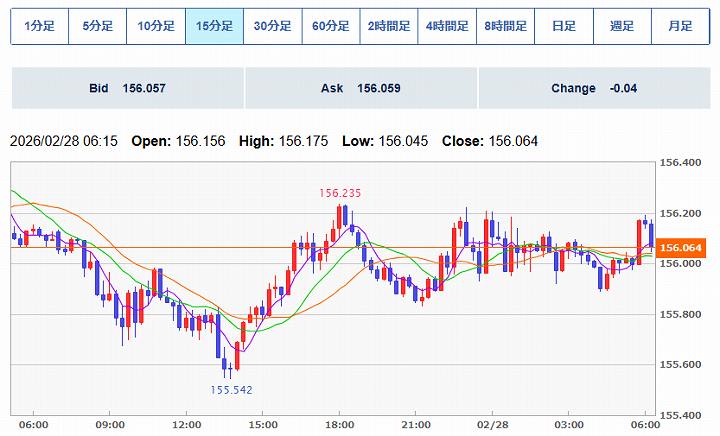
Task: Open the 8時間足 timeframe tab
Action: 506,27
